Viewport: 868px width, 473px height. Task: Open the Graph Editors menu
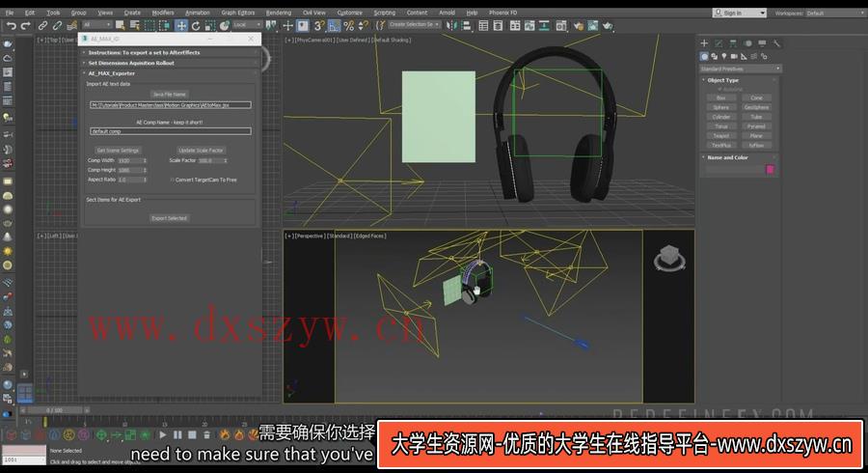238,13
